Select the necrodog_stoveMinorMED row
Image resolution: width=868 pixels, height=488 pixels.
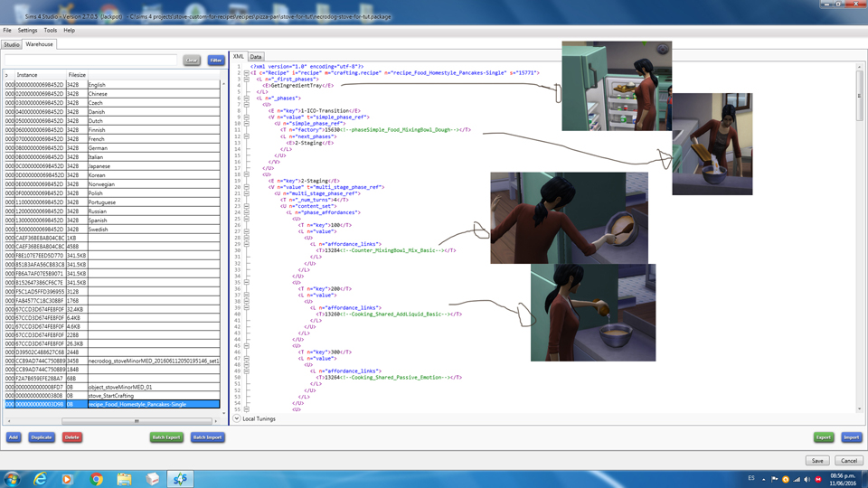pyautogui.click(x=112, y=361)
